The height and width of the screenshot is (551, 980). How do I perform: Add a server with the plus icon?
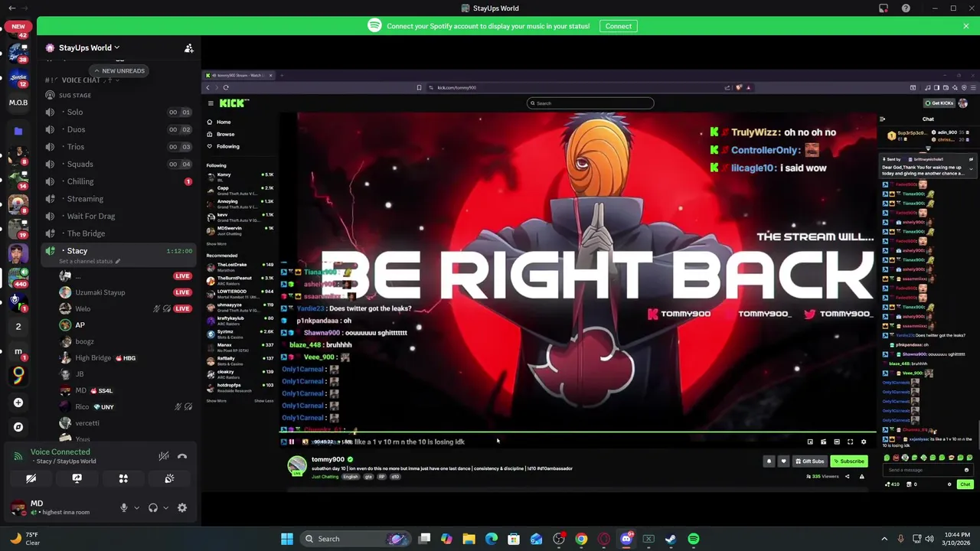click(18, 403)
